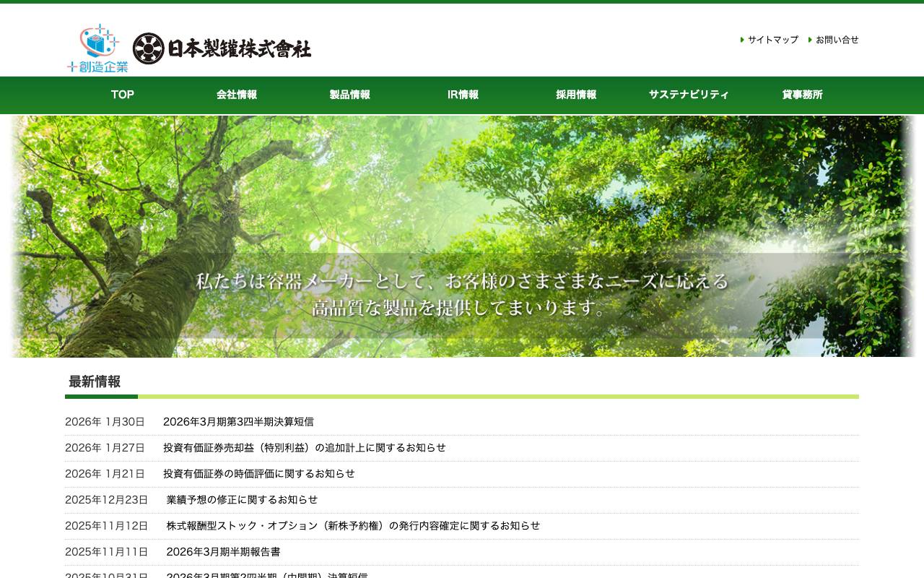Select the TOP navigation item
924x578 pixels.
[122, 95]
